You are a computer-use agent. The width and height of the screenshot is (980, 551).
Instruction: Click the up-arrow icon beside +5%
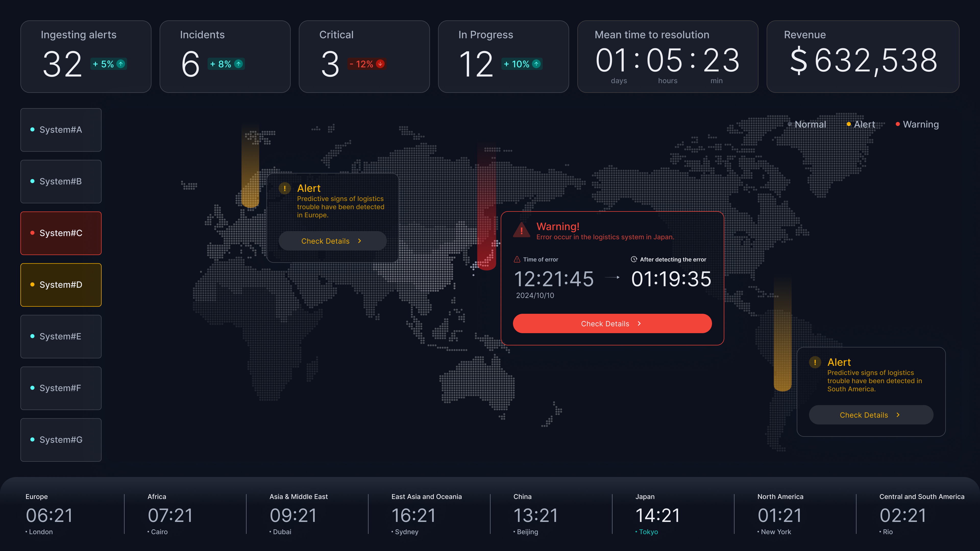[121, 64]
